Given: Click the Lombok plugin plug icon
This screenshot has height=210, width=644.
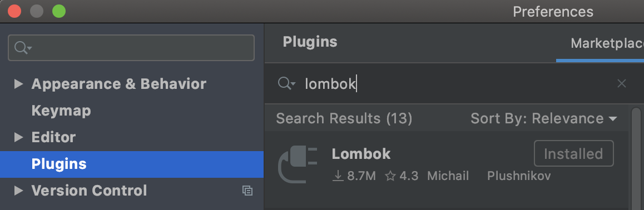Looking at the screenshot, I should [298, 165].
